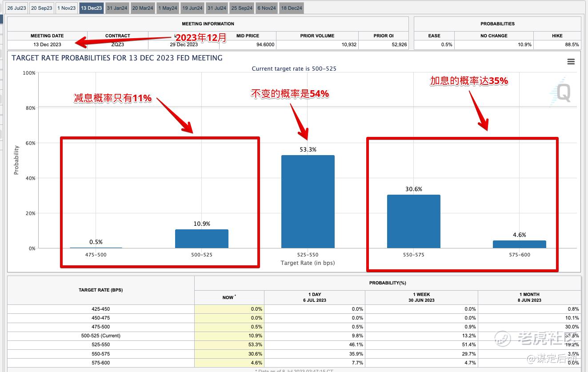The image size is (588, 372).
Task: Click the '1 WEEK 30 JUN 2023' column header
Action: coord(421,297)
